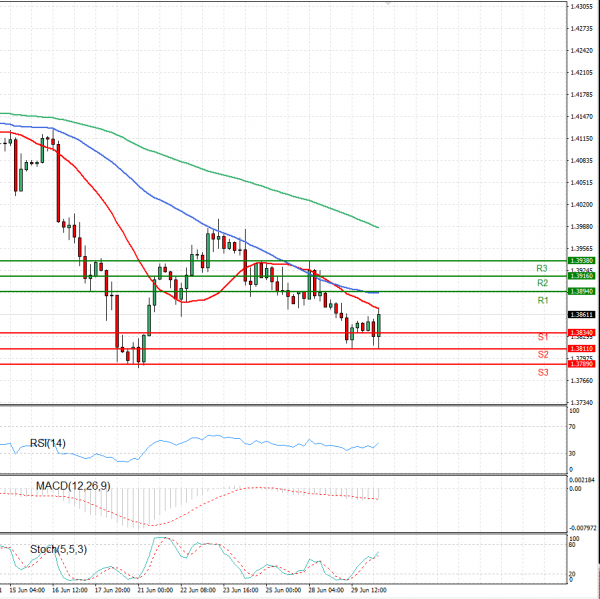Click the MACD 0.002184 scale value
The width and height of the screenshot is (600, 599).
tap(582, 480)
